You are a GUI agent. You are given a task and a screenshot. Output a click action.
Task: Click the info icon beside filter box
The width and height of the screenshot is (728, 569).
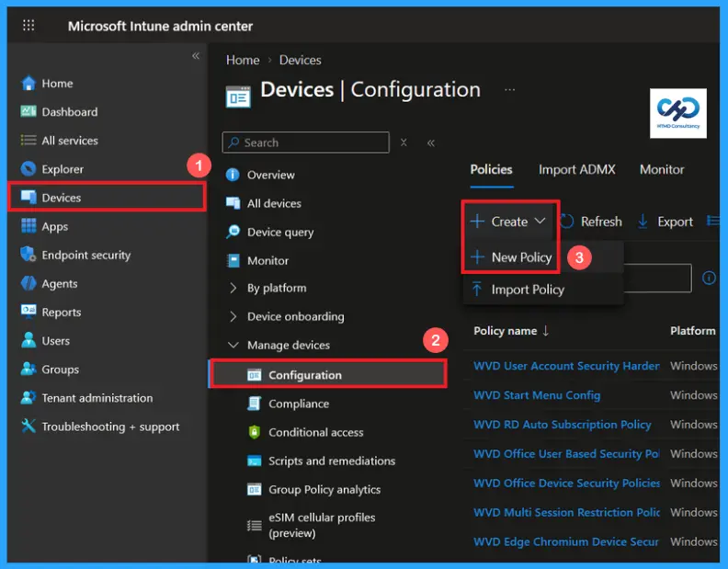click(709, 279)
